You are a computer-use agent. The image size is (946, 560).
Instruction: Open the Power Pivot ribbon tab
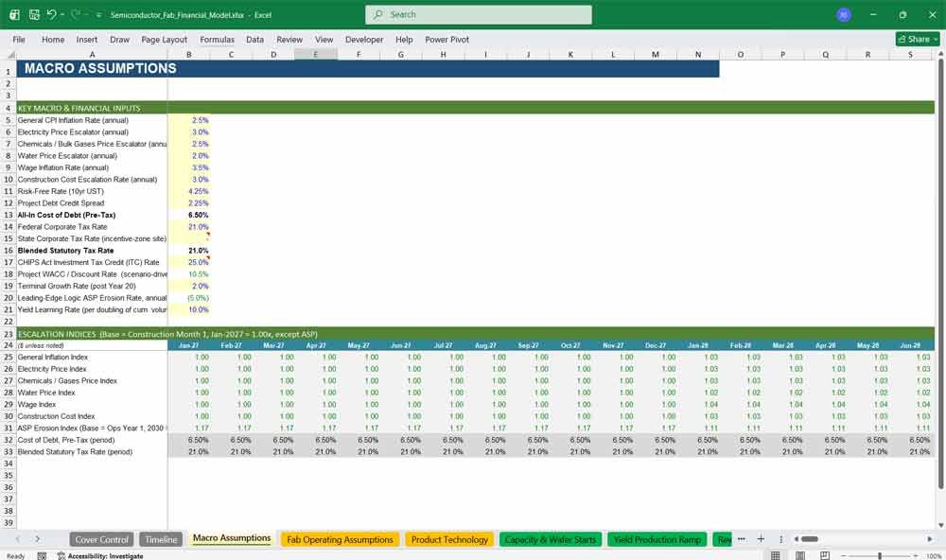[x=447, y=39]
